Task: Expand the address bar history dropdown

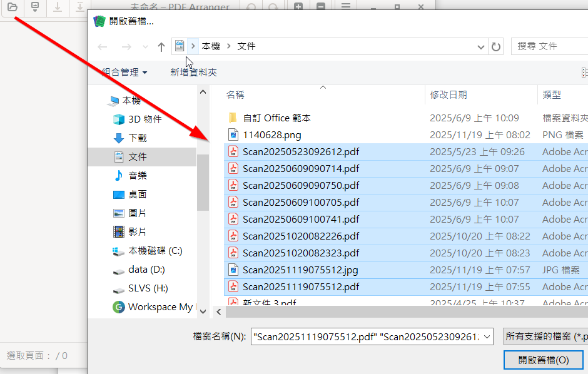Action: click(x=480, y=47)
